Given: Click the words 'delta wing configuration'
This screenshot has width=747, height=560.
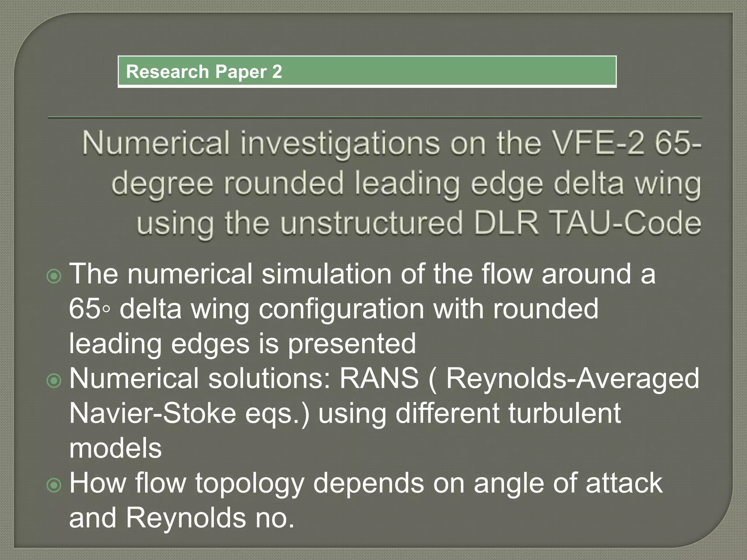Looking at the screenshot, I should 271,309.
